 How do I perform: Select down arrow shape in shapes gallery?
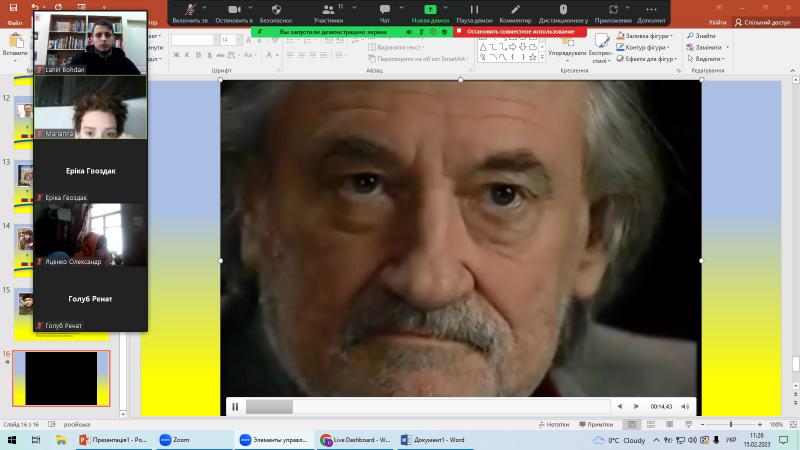(x=522, y=47)
